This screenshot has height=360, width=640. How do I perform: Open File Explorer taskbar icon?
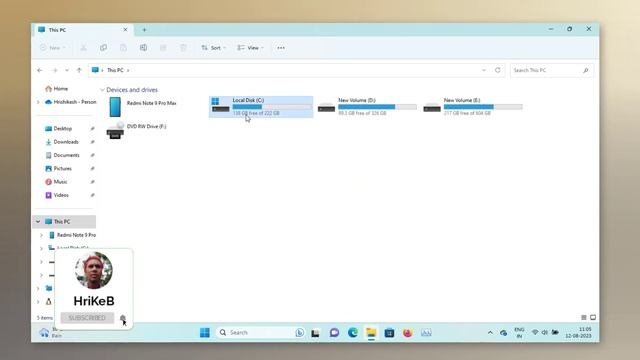coord(371,333)
